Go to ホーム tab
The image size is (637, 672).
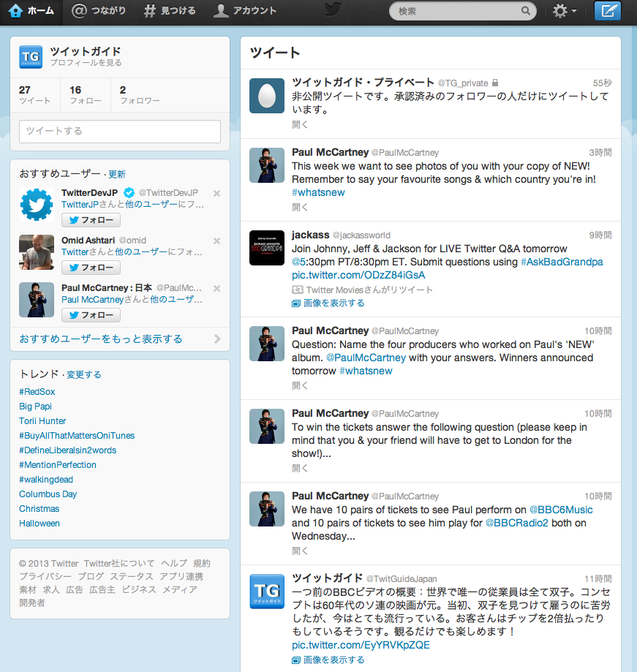[31, 11]
